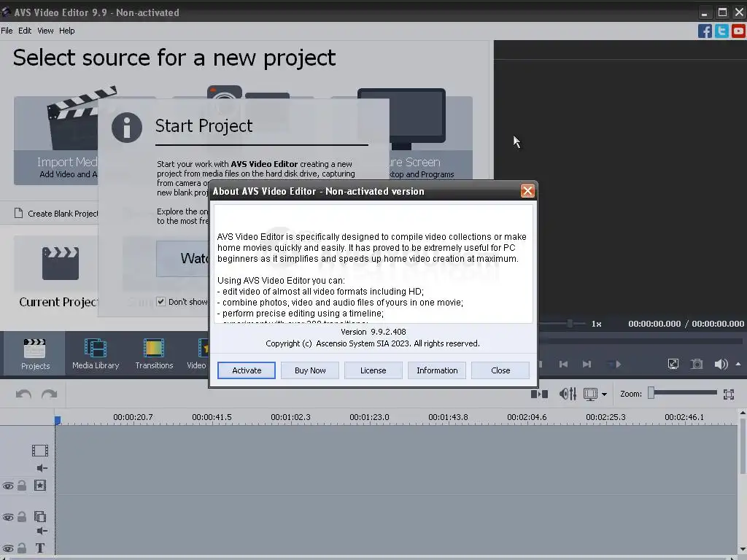Open the License button in About dialog

[x=373, y=370]
